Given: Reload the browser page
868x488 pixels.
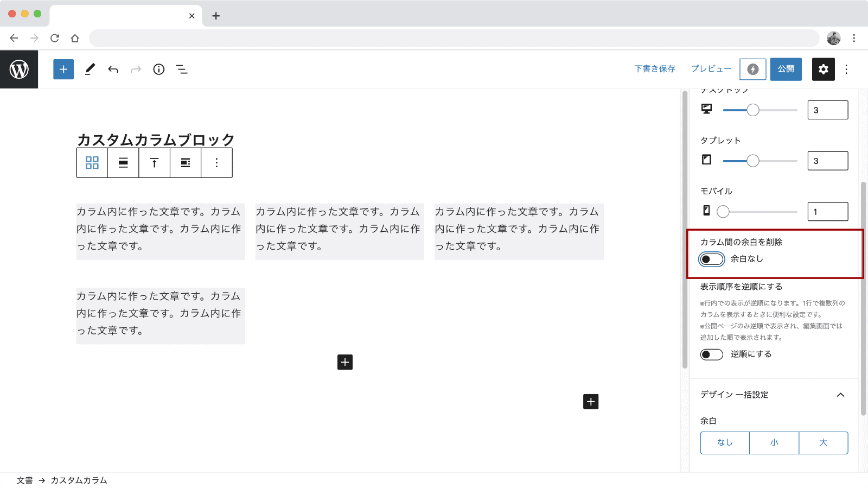Looking at the screenshot, I should click(55, 38).
